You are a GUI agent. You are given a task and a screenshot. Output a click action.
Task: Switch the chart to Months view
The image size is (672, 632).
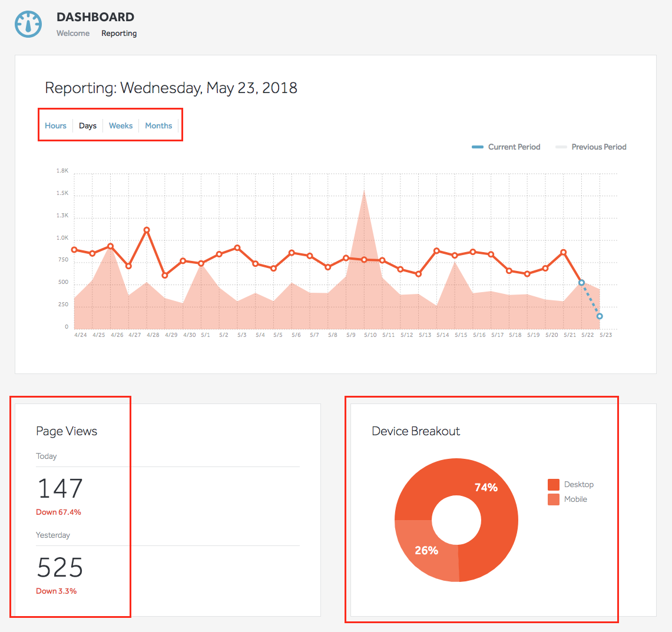158,125
